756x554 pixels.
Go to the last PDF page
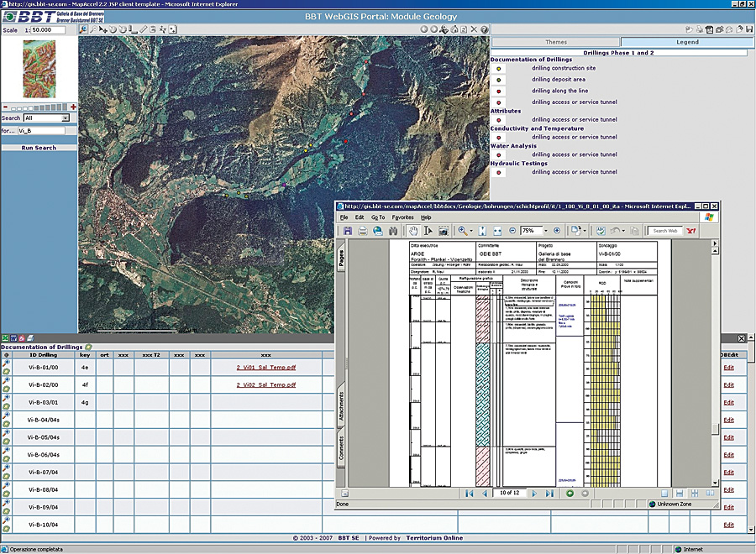[549, 494]
